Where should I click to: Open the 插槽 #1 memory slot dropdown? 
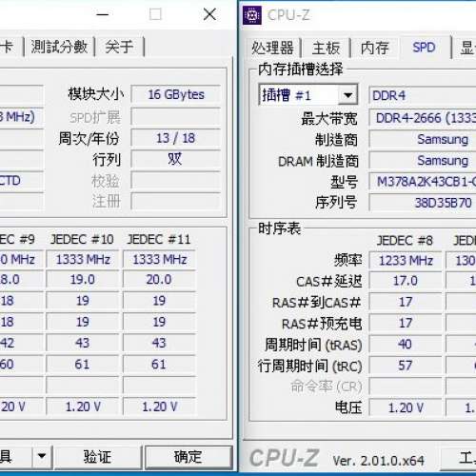[348, 94]
